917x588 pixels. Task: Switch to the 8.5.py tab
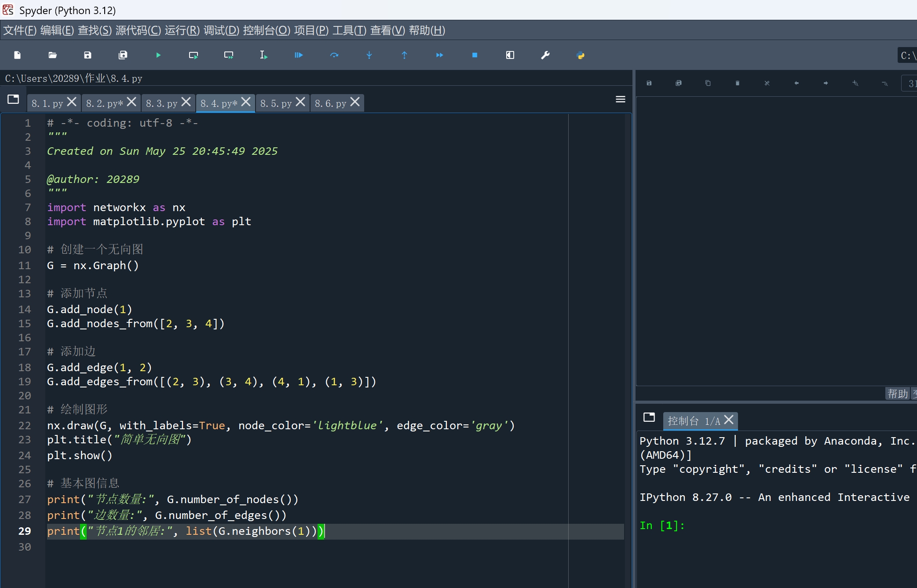276,103
